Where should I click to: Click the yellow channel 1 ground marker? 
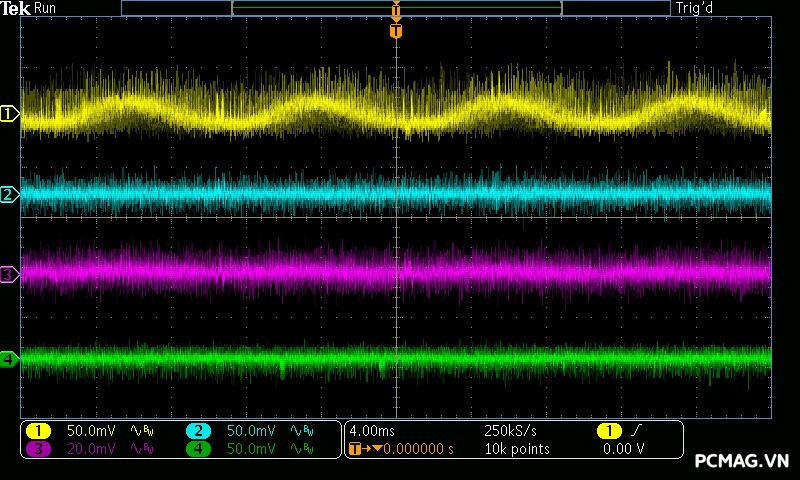[x=9, y=115]
